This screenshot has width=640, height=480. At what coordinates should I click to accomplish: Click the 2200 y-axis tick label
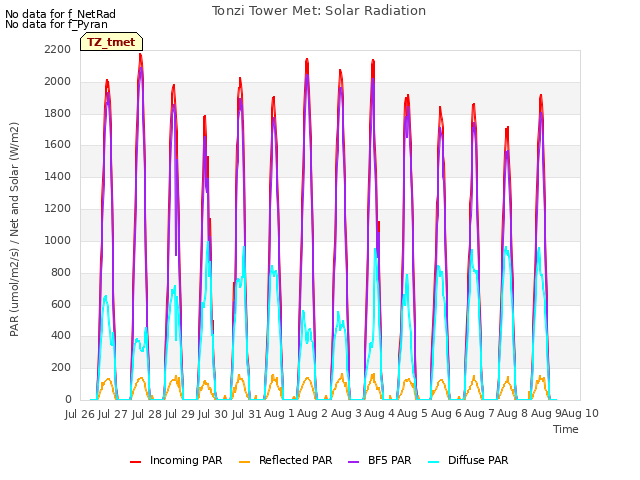pos(58,49)
